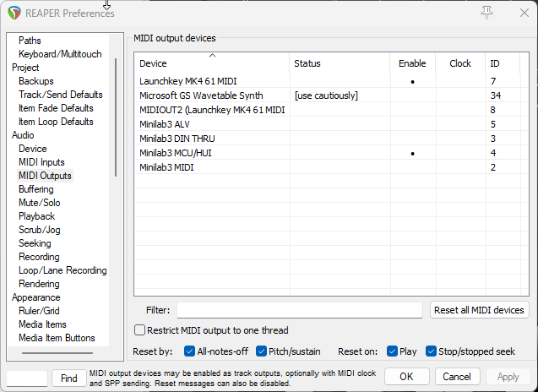Click the Filter text field
The width and height of the screenshot is (538, 392).
(299, 310)
